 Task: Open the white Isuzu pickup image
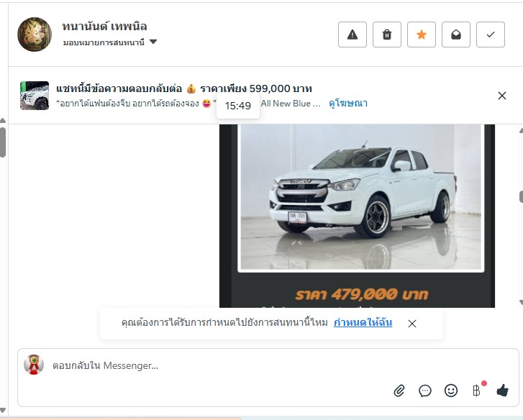[360, 198]
